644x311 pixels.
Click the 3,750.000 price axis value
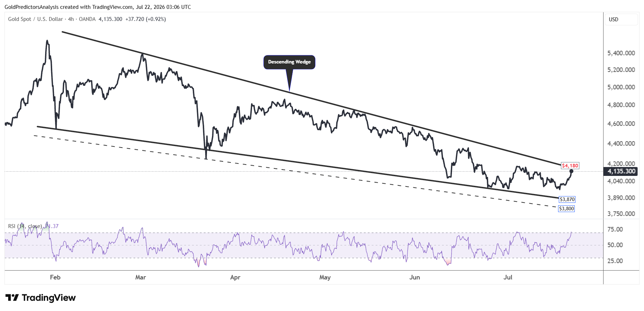(621, 214)
